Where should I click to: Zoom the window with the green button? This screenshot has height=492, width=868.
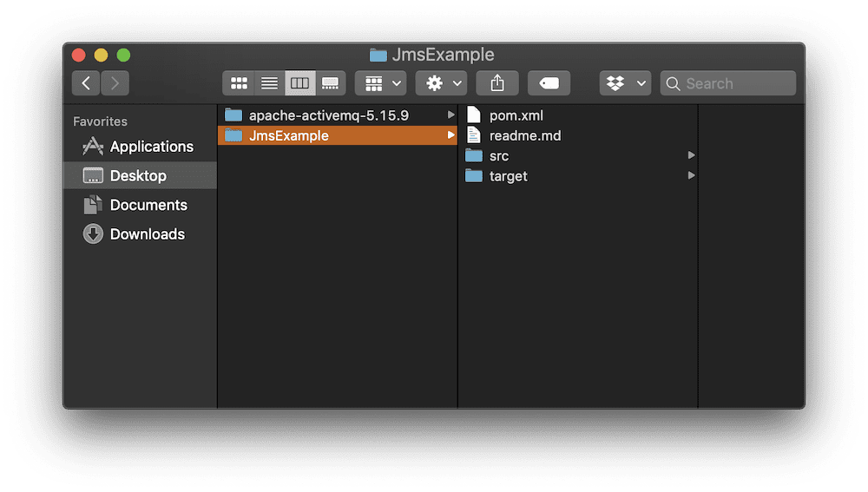click(x=123, y=56)
